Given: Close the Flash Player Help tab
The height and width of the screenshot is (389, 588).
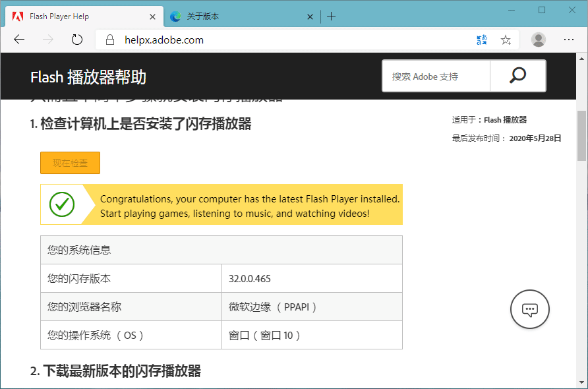Looking at the screenshot, I should (153, 16).
